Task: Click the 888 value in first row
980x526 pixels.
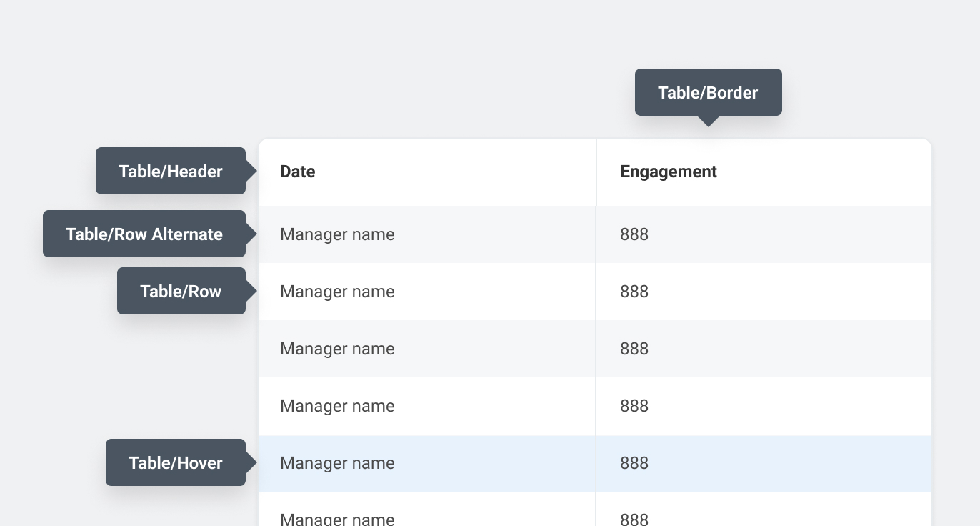Action: point(634,234)
